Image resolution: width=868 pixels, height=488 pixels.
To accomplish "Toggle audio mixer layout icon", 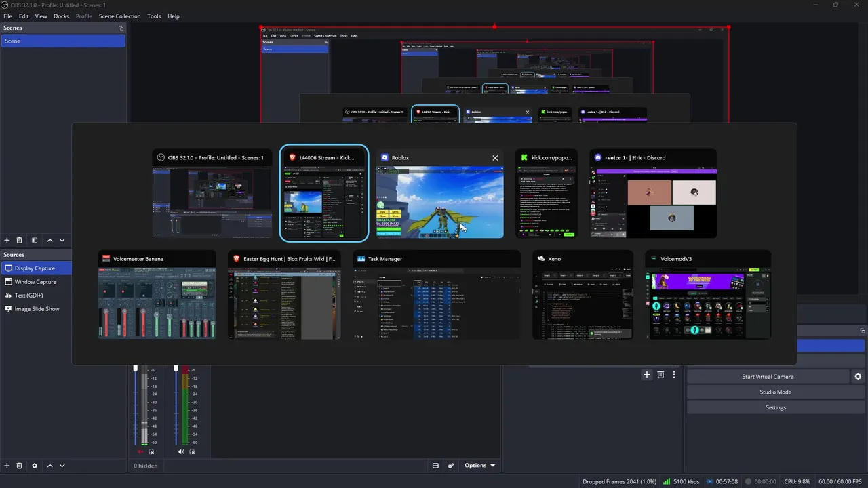I will [435, 466].
